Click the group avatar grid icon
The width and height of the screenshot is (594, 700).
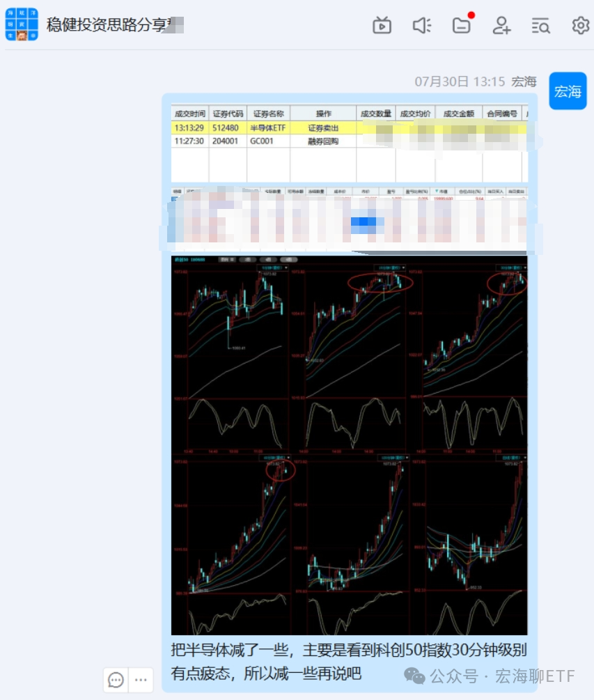tap(22, 24)
